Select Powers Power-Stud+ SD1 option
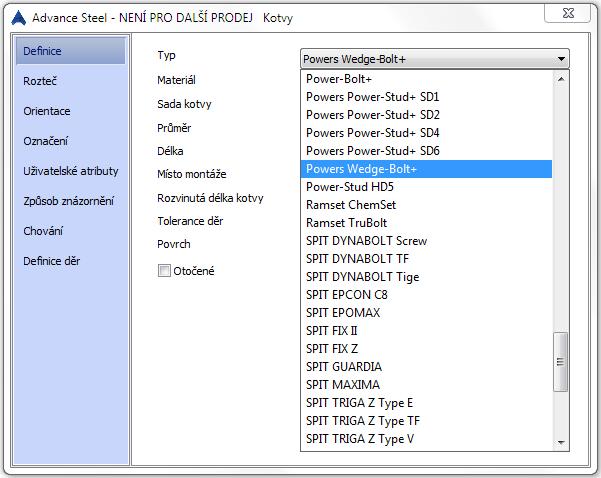This screenshot has width=601, height=478. 426,97
